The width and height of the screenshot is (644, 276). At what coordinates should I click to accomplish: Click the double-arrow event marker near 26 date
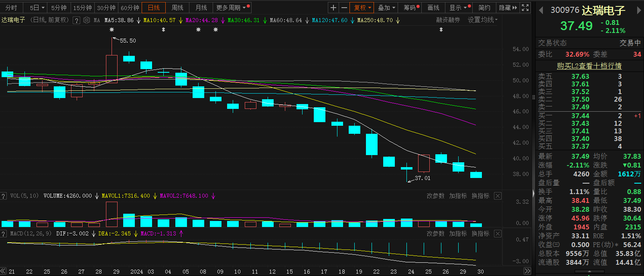(441, 30)
